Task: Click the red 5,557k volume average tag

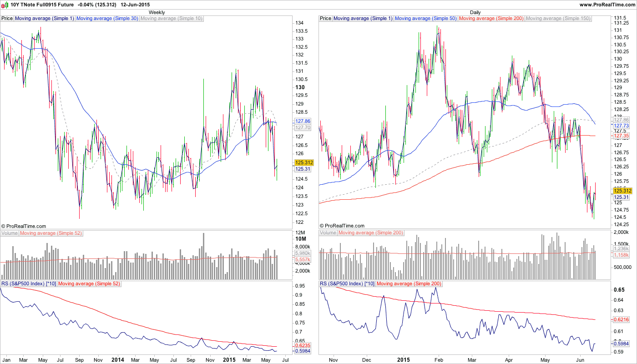Action: point(303,259)
